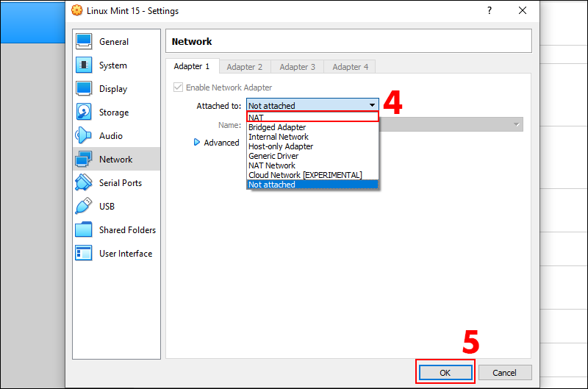The width and height of the screenshot is (588, 389).
Task: Switch to Adapter 3 tab
Action: (x=298, y=67)
